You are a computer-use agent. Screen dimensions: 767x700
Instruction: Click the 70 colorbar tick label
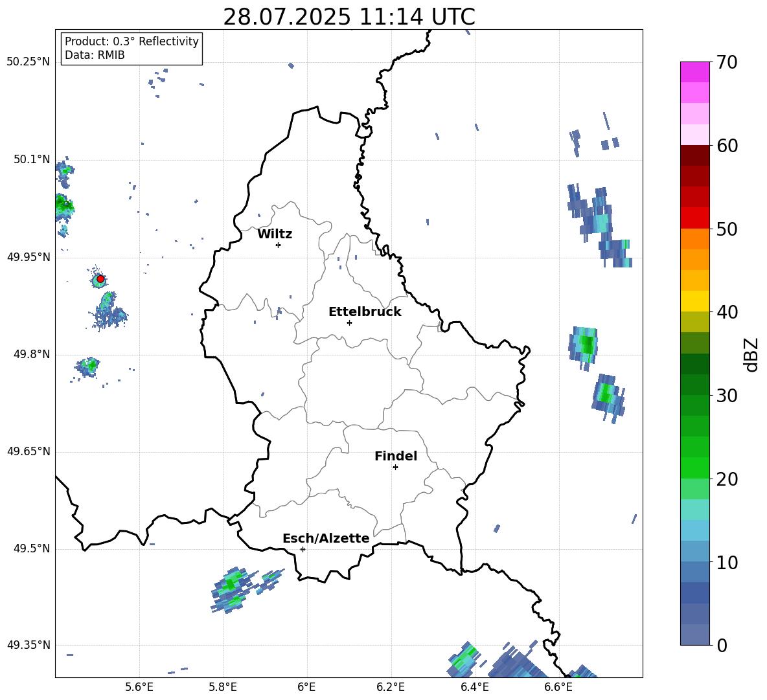click(727, 62)
